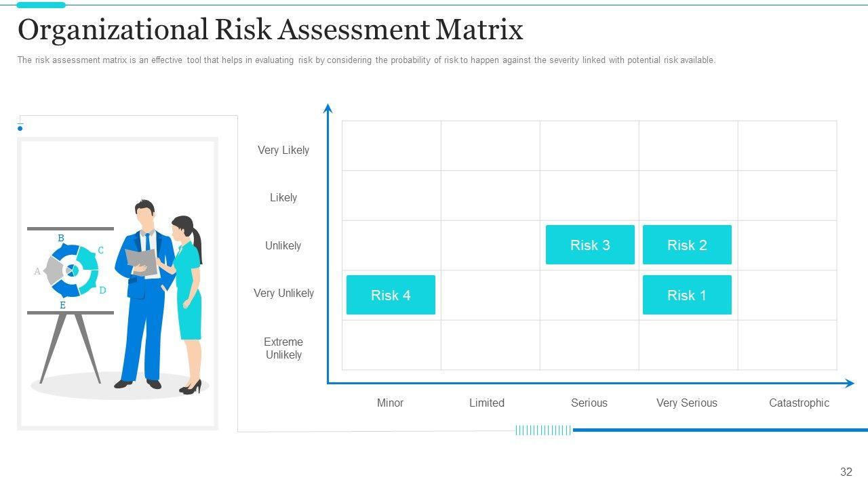Image resolution: width=868 pixels, height=488 pixels.
Task: Select the 'Minor' severity label
Action: tap(390, 403)
